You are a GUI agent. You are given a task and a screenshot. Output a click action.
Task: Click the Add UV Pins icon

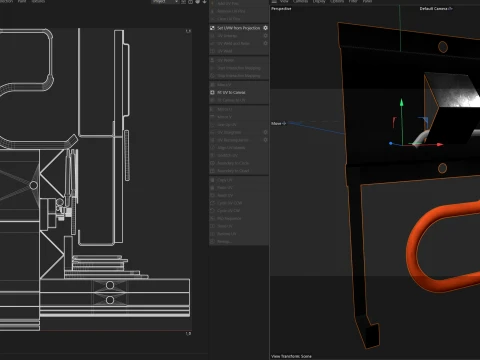pyautogui.click(x=212, y=3)
